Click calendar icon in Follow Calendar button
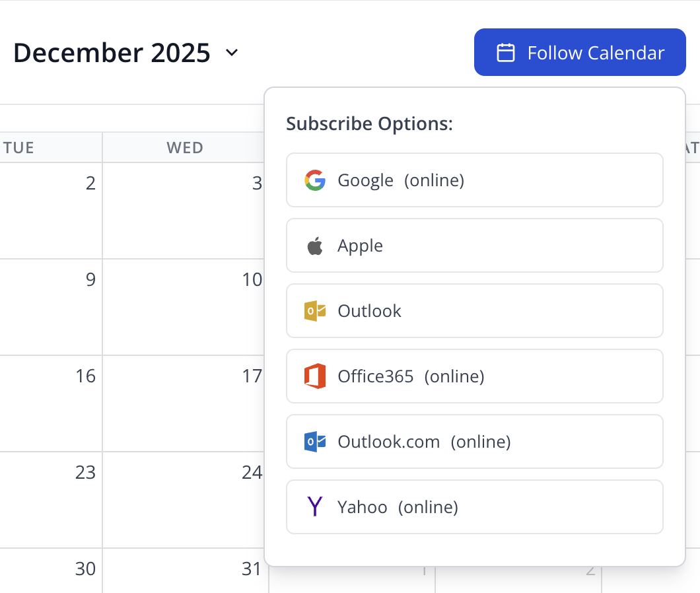 click(506, 53)
